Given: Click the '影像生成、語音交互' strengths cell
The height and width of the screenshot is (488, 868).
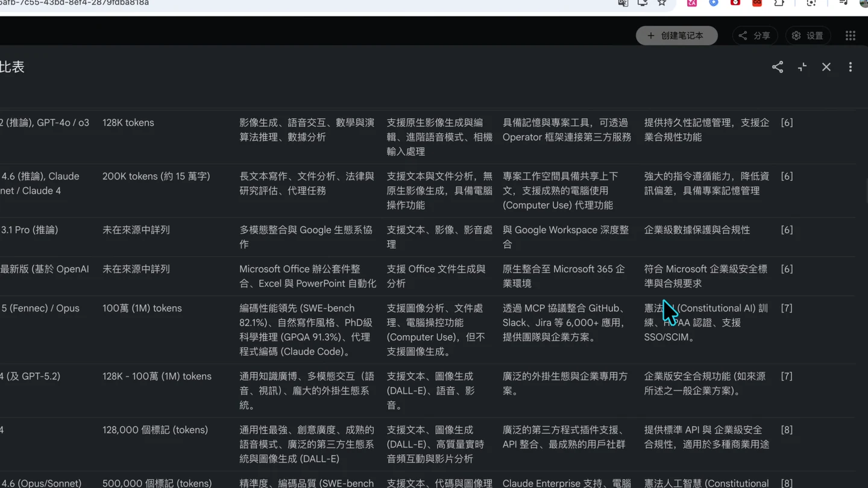Looking at the screenshot, I should coord(307,130).
